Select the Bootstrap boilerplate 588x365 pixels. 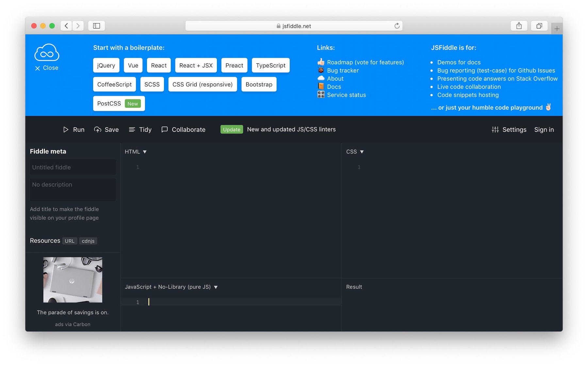tap(259, 84)
